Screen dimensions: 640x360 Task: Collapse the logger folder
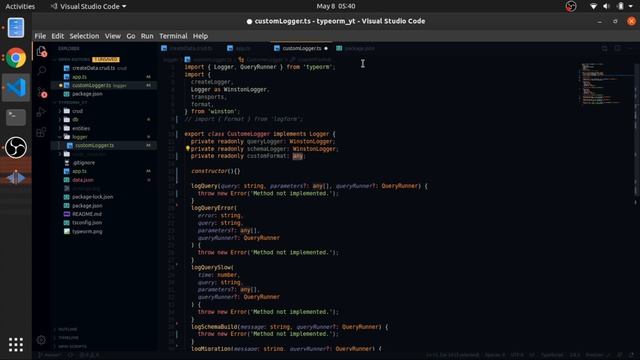[80, 137]
